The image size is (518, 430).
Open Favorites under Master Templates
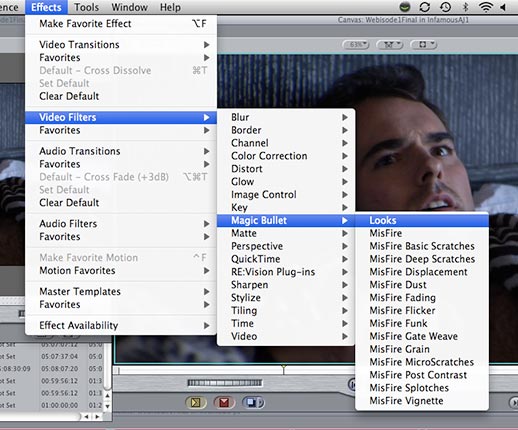[121, 305]
